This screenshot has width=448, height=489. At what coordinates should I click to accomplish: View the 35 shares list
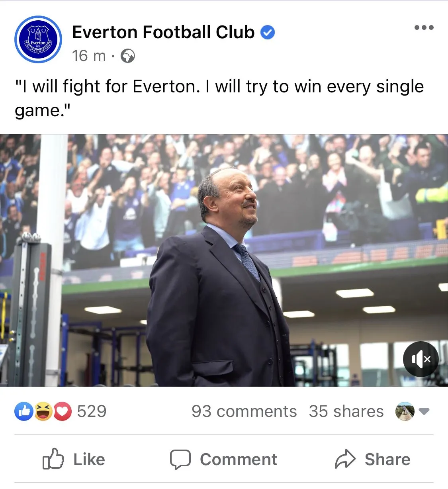click(x=346, y=411)
